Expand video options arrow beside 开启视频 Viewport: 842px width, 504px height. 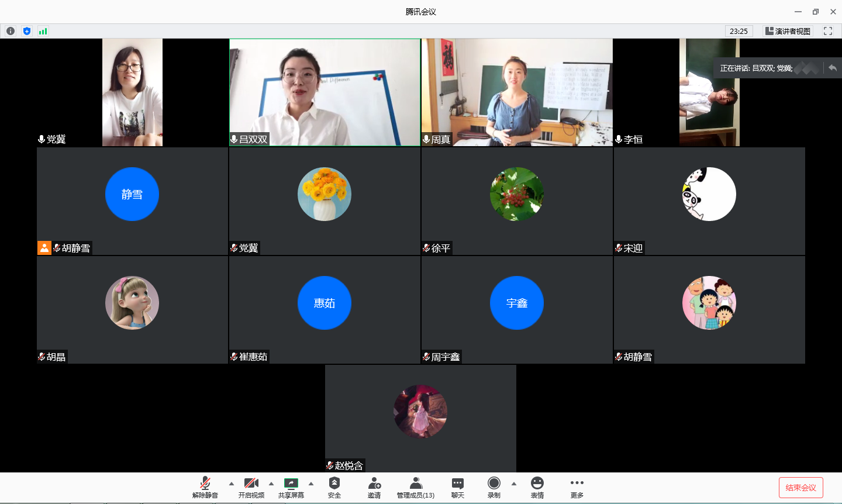click(x=271, y=484)
